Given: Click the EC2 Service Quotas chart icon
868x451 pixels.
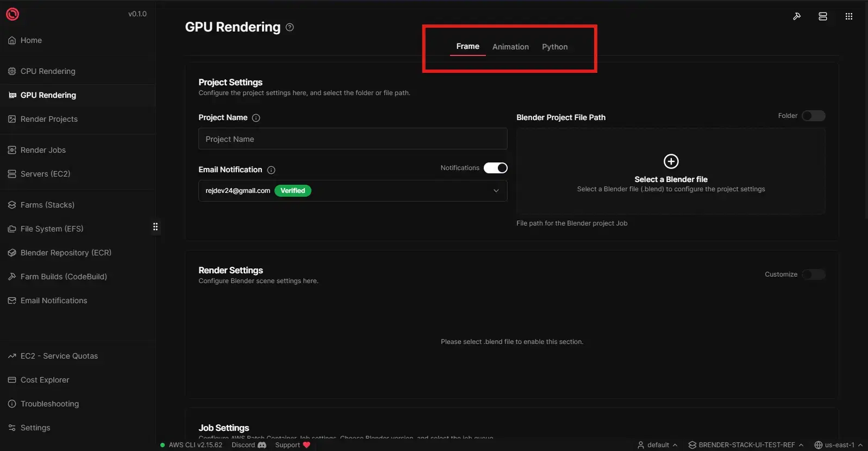Looking at the screenshot, I should pos(12,356).
